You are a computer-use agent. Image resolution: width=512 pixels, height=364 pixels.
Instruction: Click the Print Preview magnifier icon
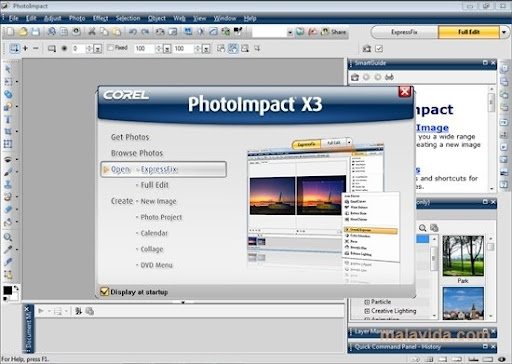(x=51, y=32)
